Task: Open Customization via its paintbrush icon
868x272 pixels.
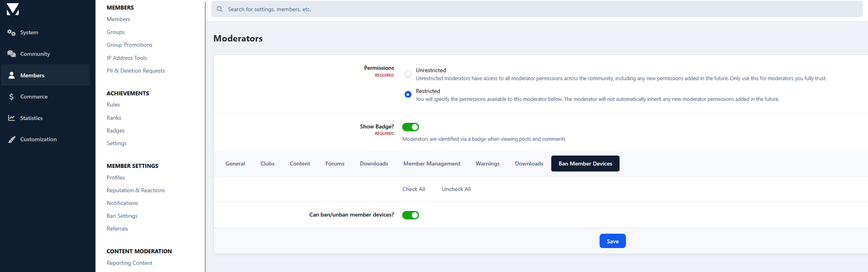Action: [x=12, y=139]
